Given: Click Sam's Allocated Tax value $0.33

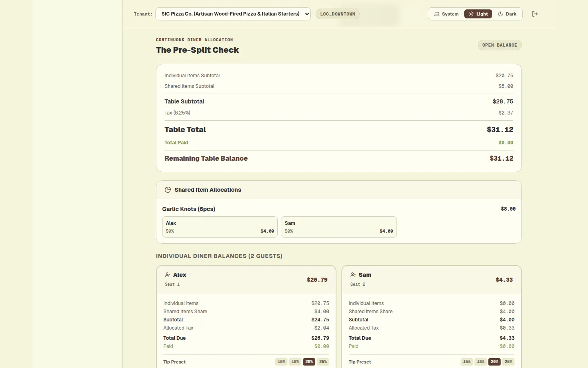Looking at the screenshot, I should click(507, 328).
